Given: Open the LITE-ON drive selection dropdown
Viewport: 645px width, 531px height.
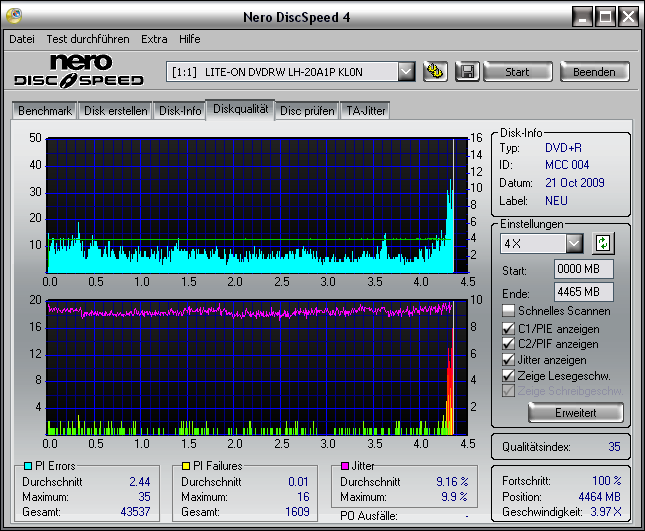Looking at the screenshot, I should (405, 71).
